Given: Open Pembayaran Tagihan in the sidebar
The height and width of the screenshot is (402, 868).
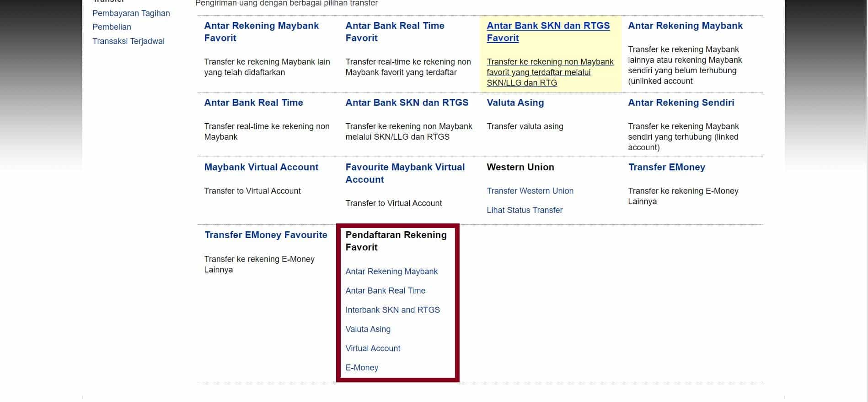Looking at the screenshot, I should 131,13.
